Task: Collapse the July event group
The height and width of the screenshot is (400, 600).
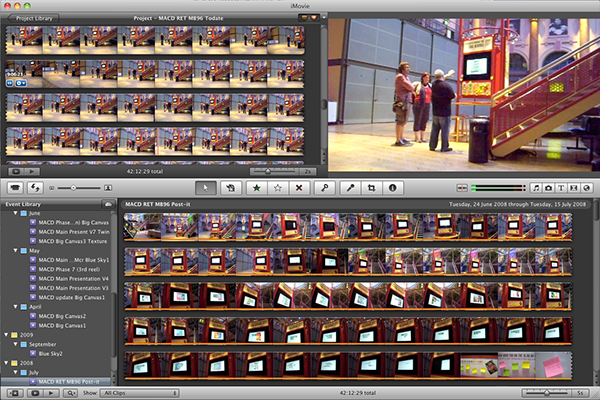Action: [16, 372]
